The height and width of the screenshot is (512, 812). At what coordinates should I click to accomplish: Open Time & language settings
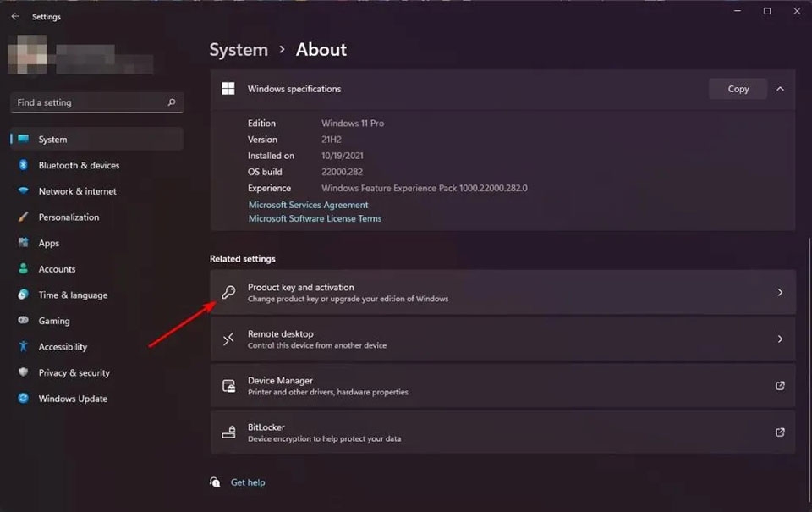96,295
